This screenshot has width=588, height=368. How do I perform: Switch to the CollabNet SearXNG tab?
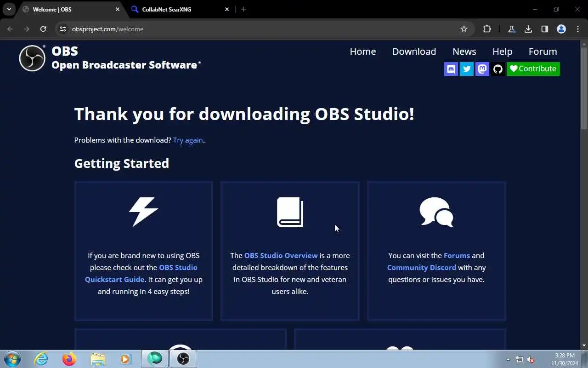tap(180, 9)
